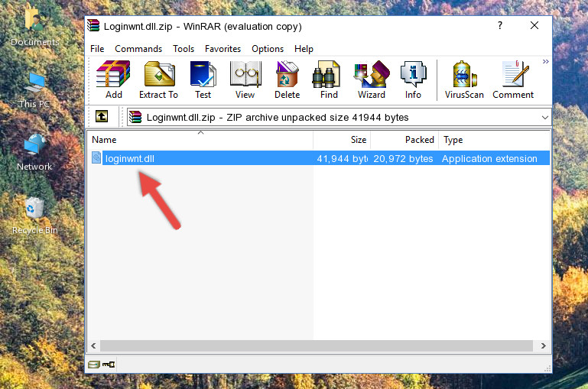
Task: Sort files by Size column
Action: [342, 140]
